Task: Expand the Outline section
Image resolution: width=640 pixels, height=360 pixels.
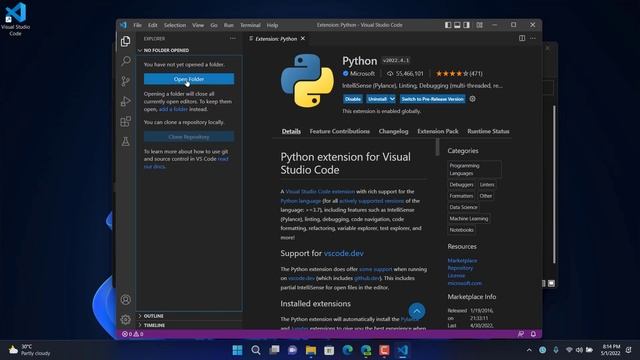Action: pyautogui.click(x=190, y=316)
